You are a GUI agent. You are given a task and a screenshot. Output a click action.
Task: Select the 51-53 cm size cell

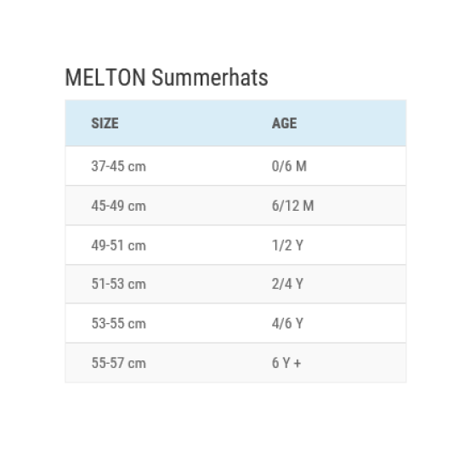(119, 284)
